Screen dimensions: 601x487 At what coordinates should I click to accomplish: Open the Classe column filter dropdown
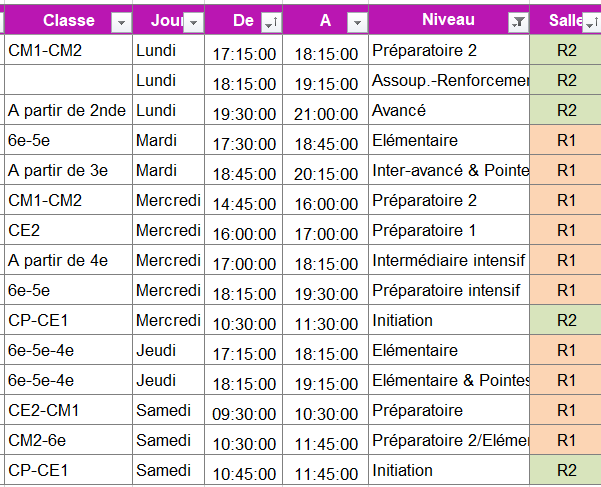tap(121, 23)
